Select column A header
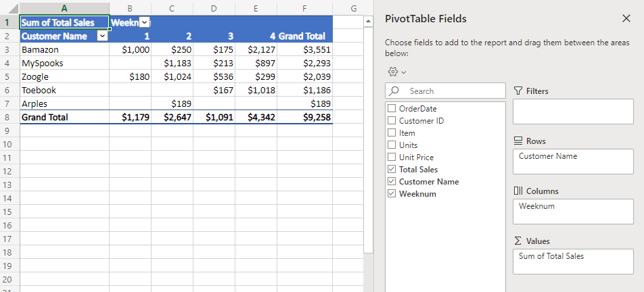The width and height of the screenshot is (644, 292). pos(64,8)
